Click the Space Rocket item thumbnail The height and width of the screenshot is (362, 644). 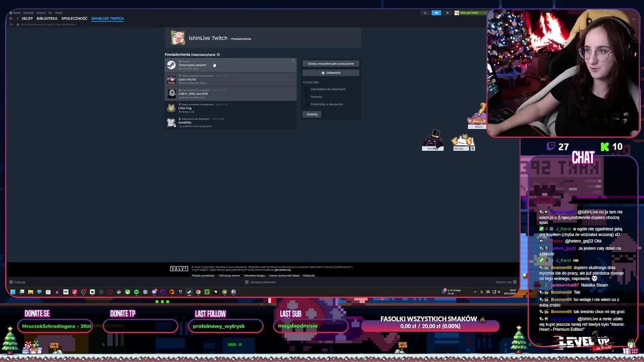click(172, 79)
